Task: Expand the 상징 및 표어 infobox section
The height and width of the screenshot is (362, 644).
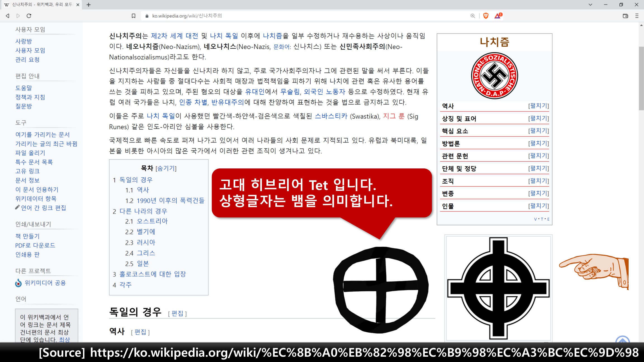Action: [539, 118]
